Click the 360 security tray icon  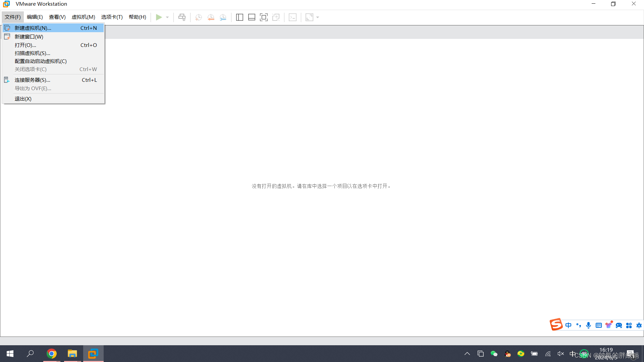coord(521,354)
